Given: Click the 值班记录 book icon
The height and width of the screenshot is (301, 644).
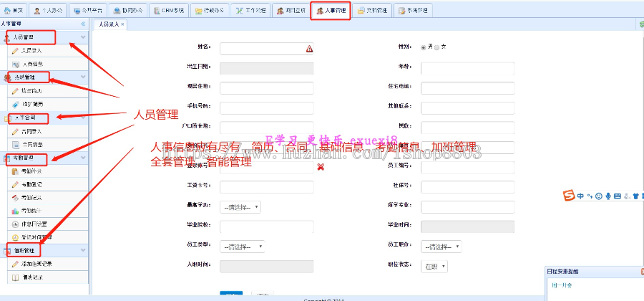Looking at the screenshot, I should tap(15, 277).
